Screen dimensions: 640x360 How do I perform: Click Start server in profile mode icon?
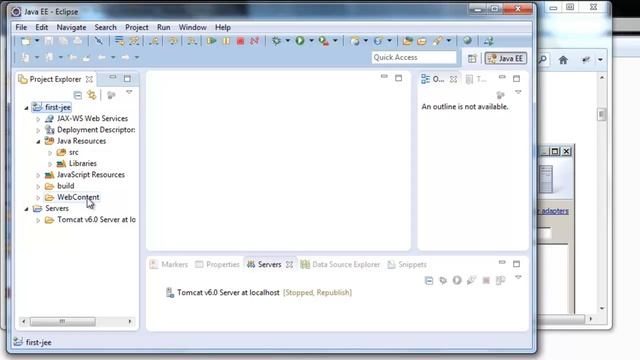[471, 280]
